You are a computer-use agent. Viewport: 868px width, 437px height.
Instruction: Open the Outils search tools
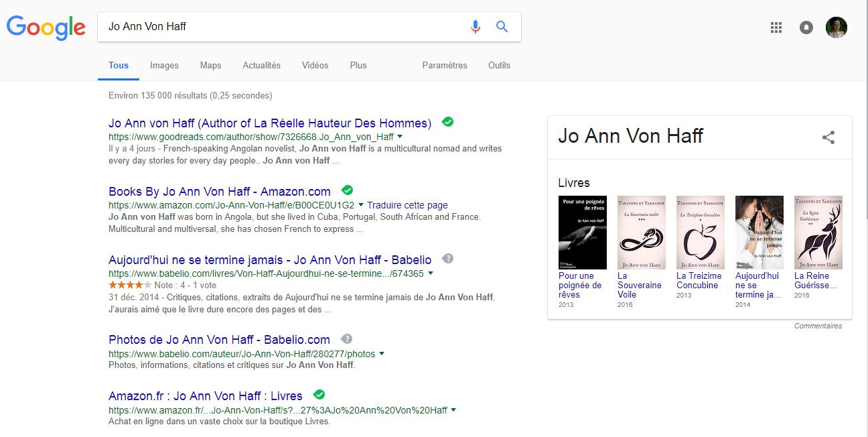(x=499, y=65)
